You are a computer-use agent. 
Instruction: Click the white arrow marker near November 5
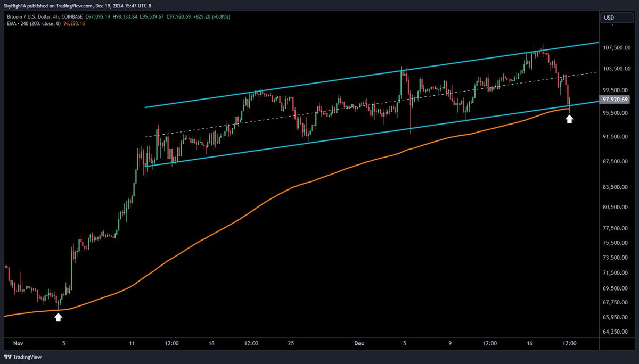(x=58, y=317)
